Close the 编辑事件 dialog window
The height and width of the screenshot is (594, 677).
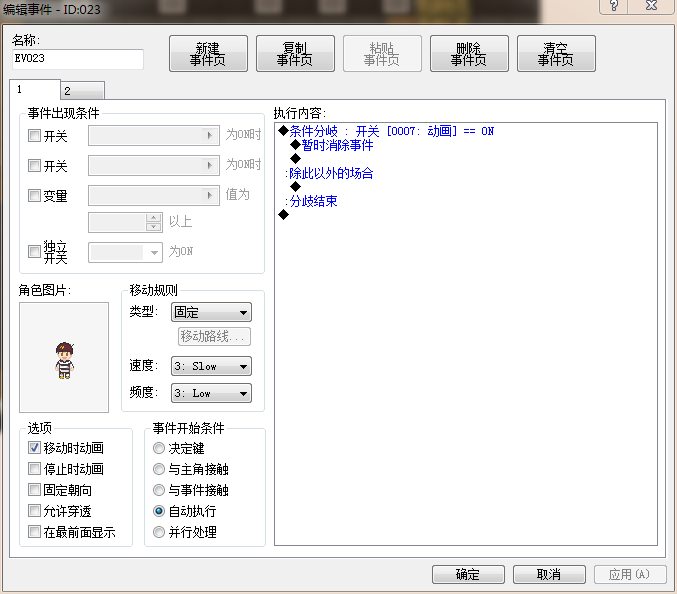click(651, 6)
